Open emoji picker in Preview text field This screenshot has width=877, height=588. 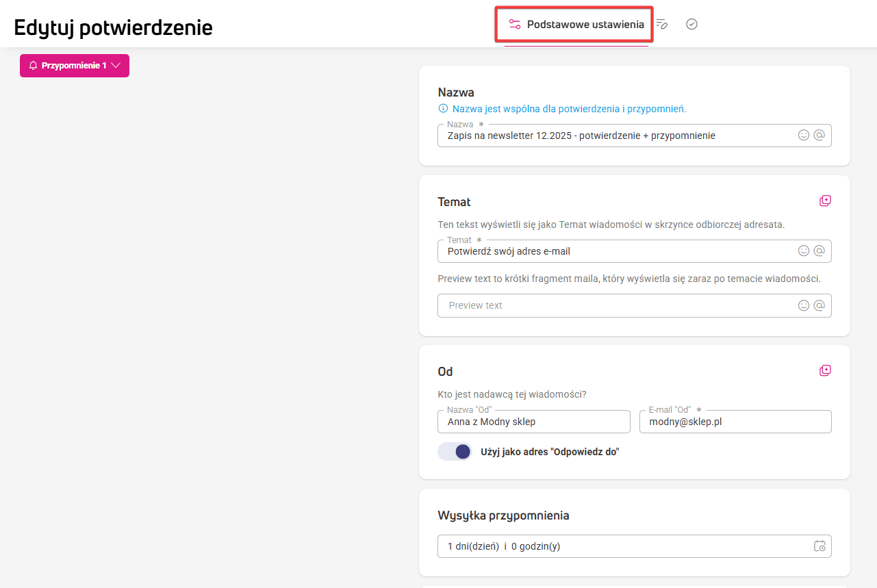804,305
